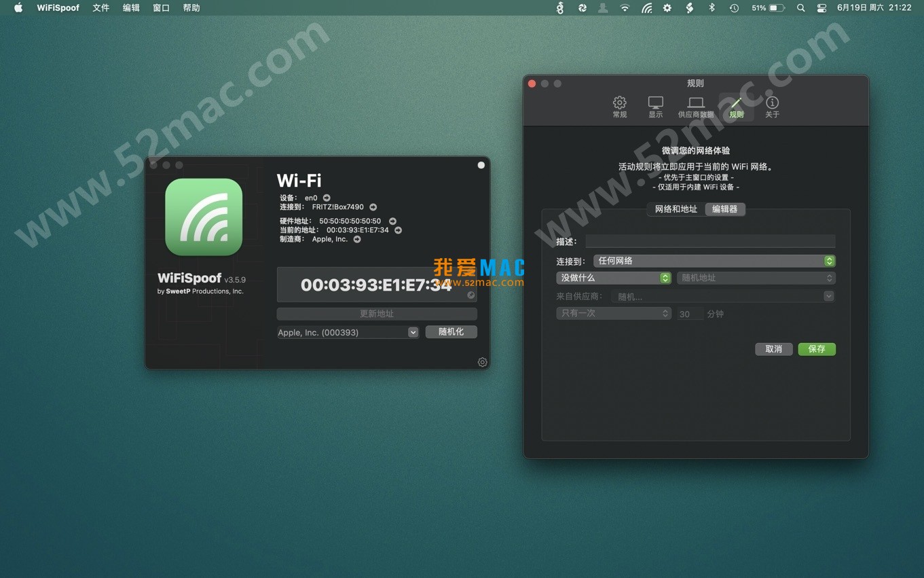Click the gear icon in WiFiSpoof window corner
The width and height of the screenshot is (924, 578).
click(x=482, y=362)
